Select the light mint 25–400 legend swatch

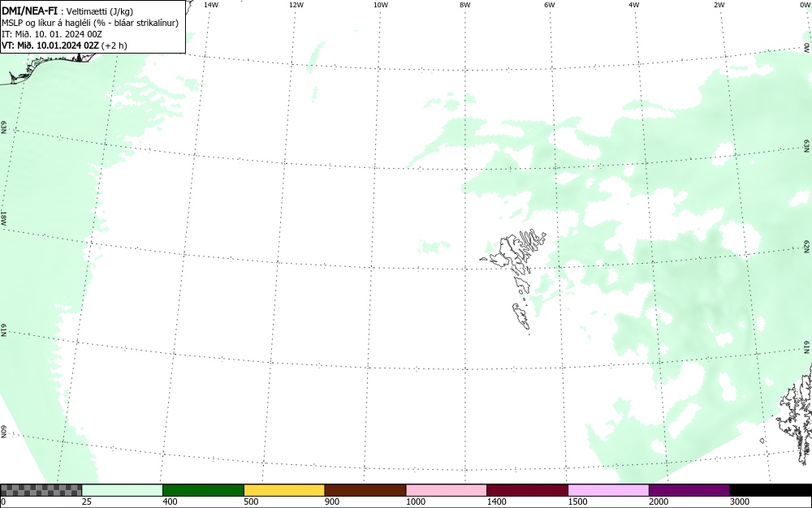tap(123, 490)
